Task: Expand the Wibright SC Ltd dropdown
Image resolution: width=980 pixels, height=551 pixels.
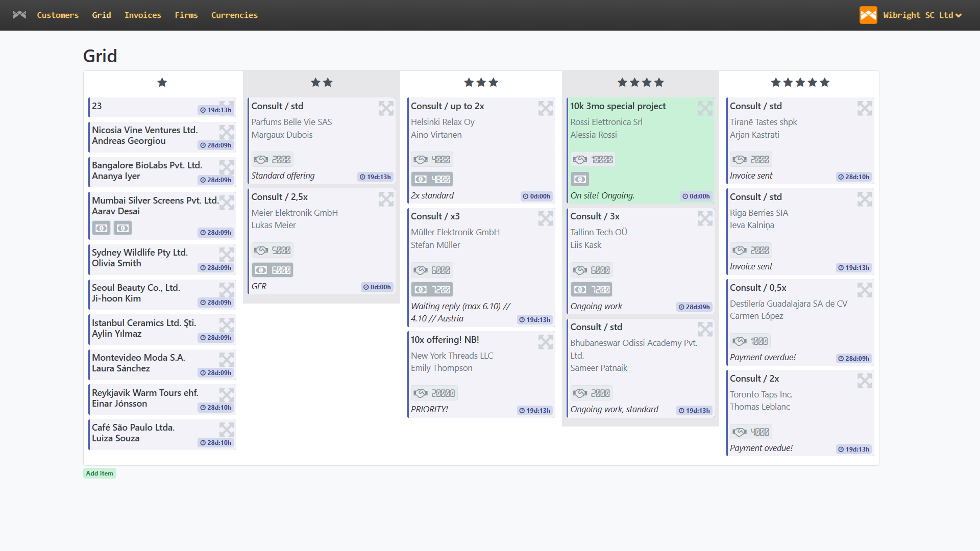Action: 923,15
